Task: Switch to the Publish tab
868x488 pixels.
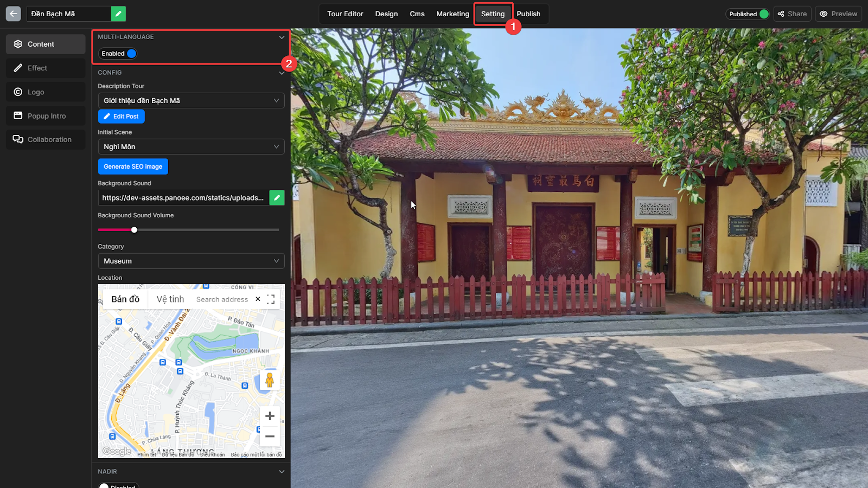Action: 528,14
